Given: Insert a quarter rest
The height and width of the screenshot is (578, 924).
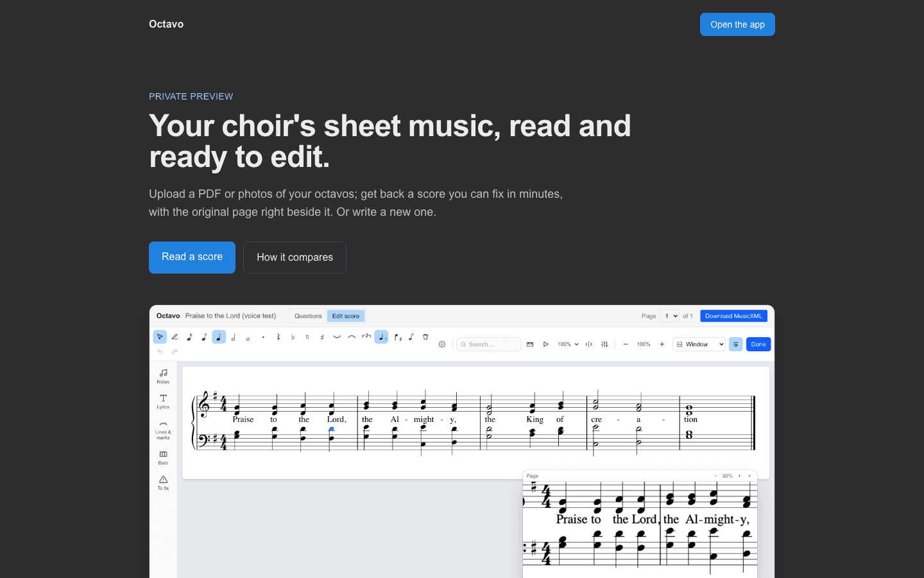Looking at the screenshot, I should pos(278,337).
